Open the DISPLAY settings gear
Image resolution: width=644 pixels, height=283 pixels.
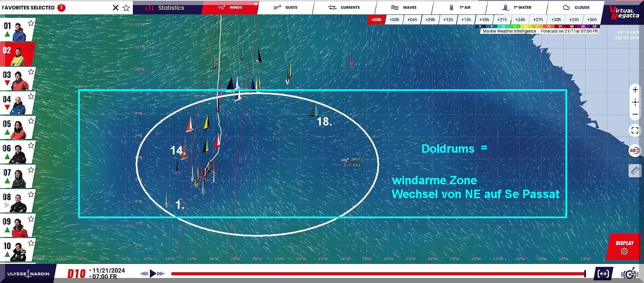[x=624, y=251]
